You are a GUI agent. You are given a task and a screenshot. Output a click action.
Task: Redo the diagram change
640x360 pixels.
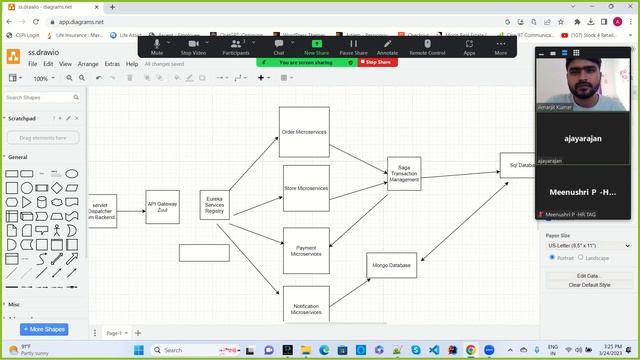pyautogui.click(x=112, y=78)
